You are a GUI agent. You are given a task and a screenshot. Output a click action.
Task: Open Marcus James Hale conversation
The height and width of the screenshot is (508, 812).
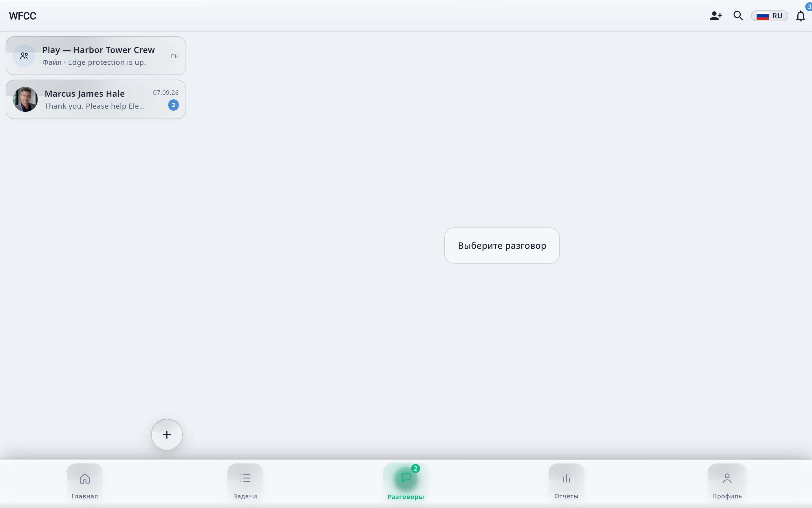coord(96,99)
